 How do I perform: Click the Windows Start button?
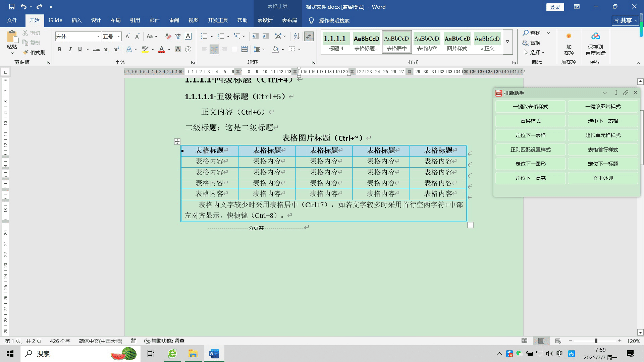tap(10, 354)
